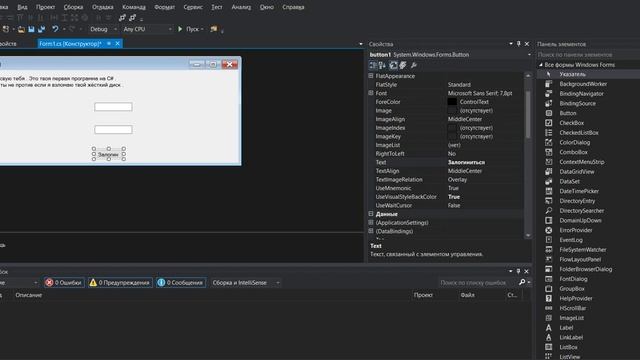This screenshot has width=640, height=360.
Task: Expand the (ApplicationSettings) property
Action: click(x=371, y=222)
